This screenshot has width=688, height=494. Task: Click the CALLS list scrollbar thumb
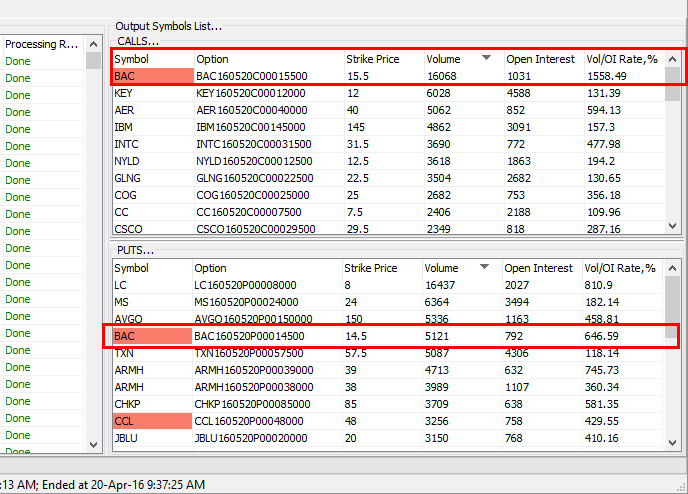click(672, 84)
